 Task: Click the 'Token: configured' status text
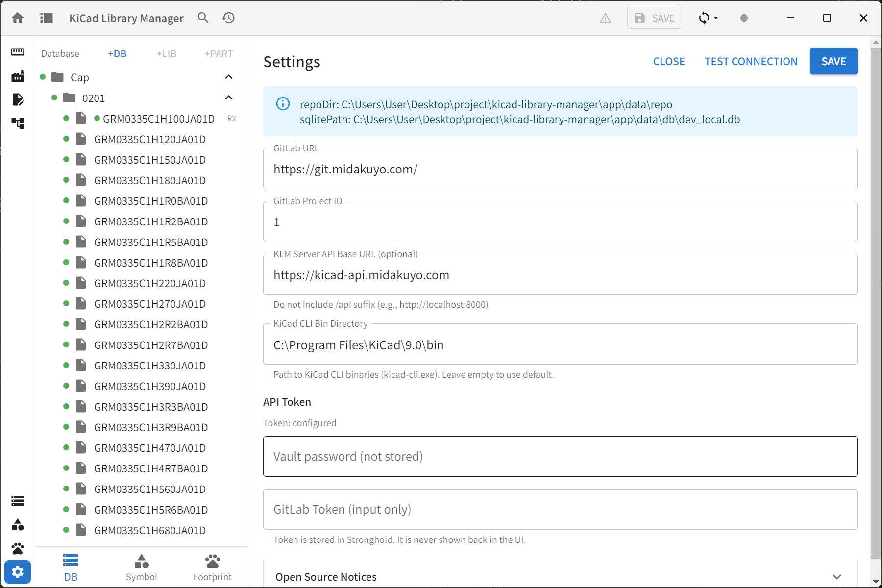point(299,423)
